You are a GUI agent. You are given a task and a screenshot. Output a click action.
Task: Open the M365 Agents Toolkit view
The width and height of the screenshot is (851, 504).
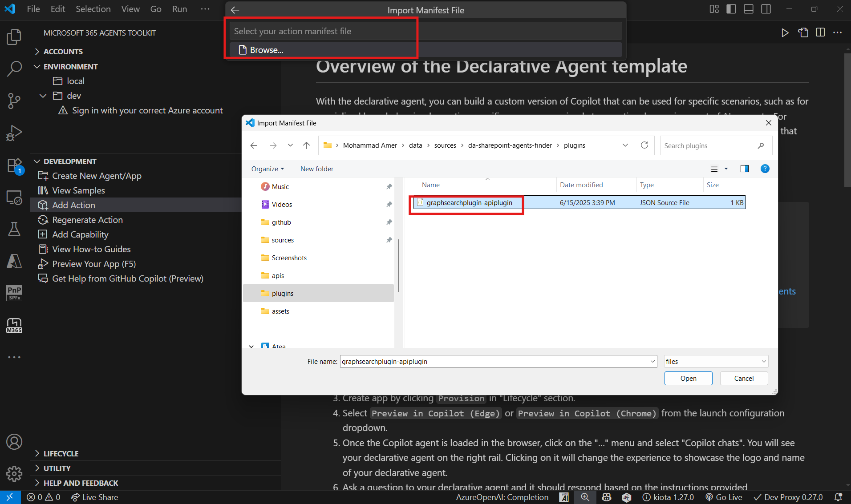point(14,326)
